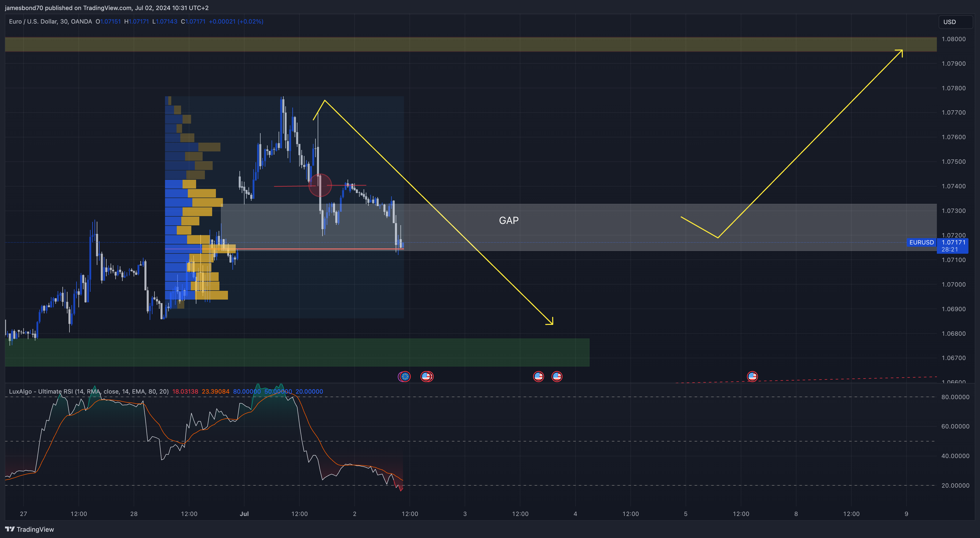Click the date 3 label on time axis
The height and width of the screenshot is (538, 980).
pyautogui.click(x=465, y=514)
